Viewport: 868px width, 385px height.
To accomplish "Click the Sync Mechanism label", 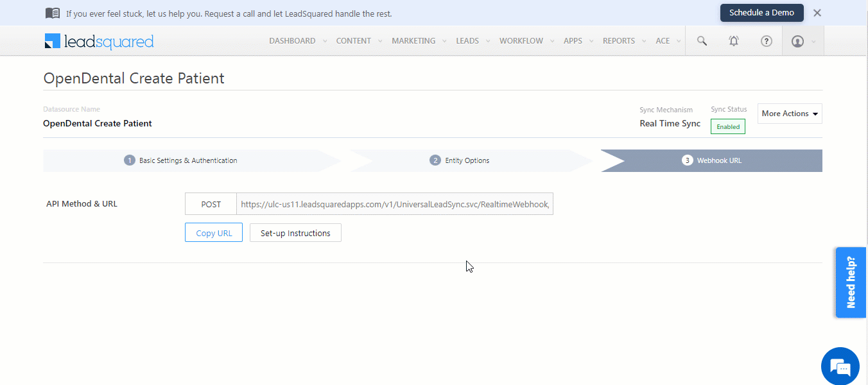I will pyautogui.click(x=666, y=110).
